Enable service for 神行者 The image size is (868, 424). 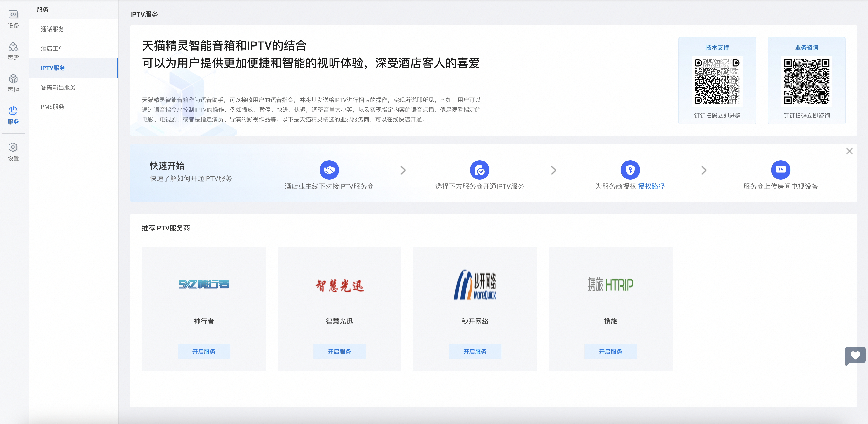(204, 351)
